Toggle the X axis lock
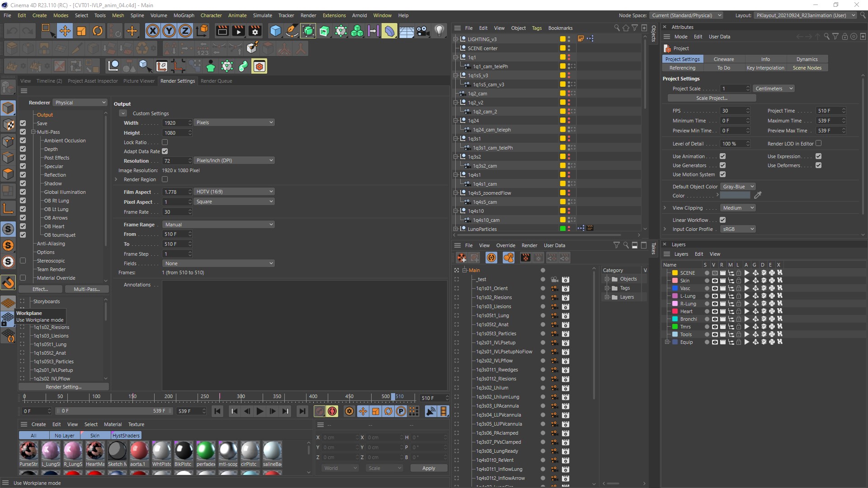The image size is (868, 488). point(153,31)
